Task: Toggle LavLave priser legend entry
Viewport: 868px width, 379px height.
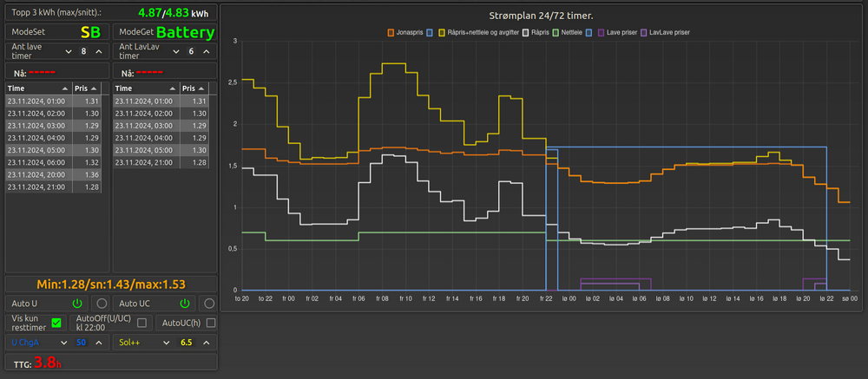Action: tap(667, 32)
